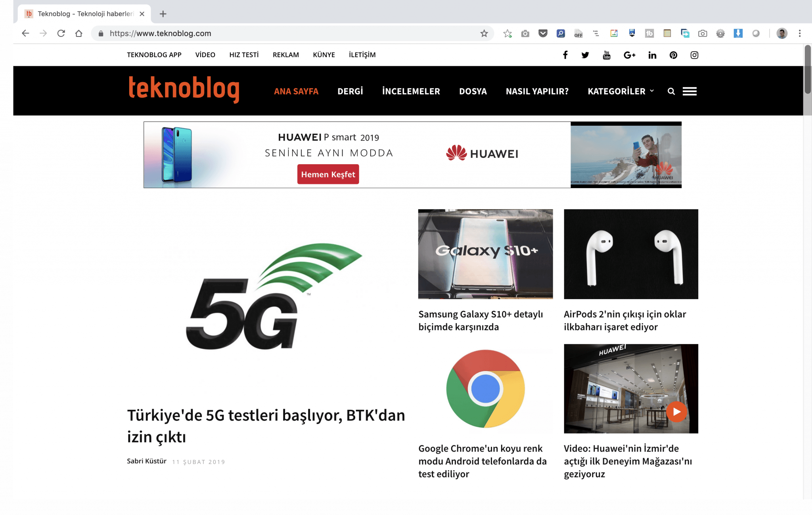
Task: Open the LinkedIn social icon
Action: tap(652, 55)
